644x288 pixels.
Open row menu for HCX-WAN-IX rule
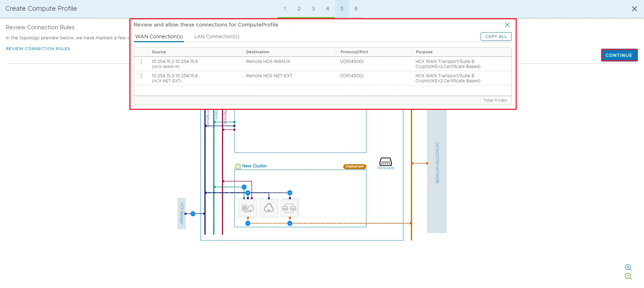(x=141, y=62)
